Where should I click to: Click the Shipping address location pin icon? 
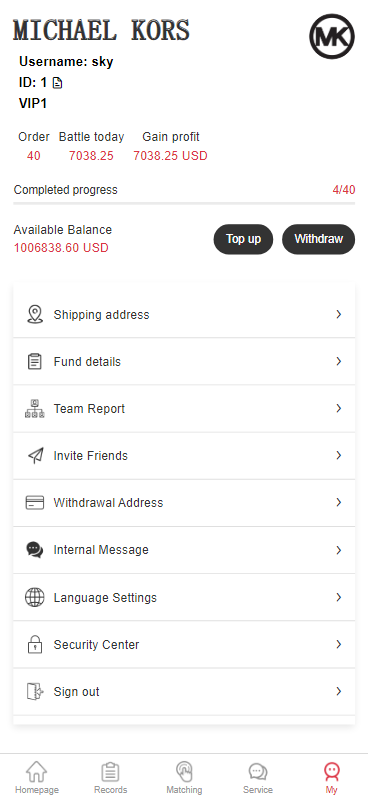click(35, 315)
